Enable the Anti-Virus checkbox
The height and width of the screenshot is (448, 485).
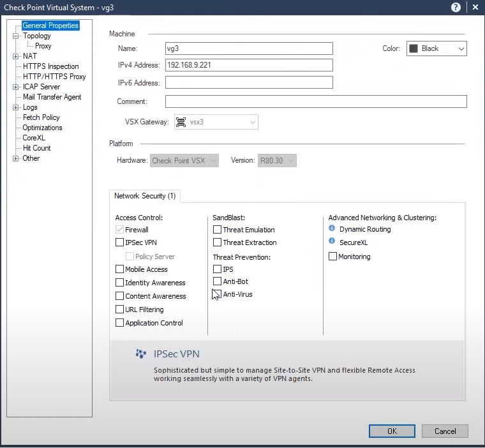coord(217,294)
